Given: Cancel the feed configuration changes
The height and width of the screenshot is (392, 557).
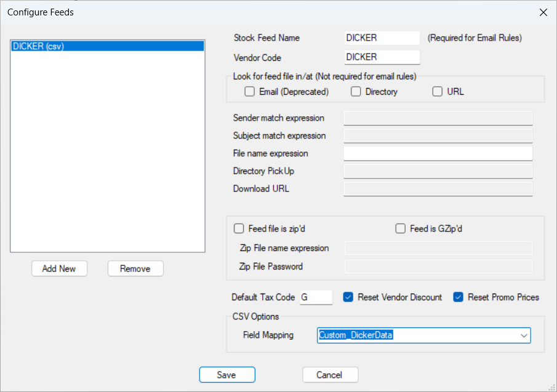Looking at the screenshot, I should point(330,375).
